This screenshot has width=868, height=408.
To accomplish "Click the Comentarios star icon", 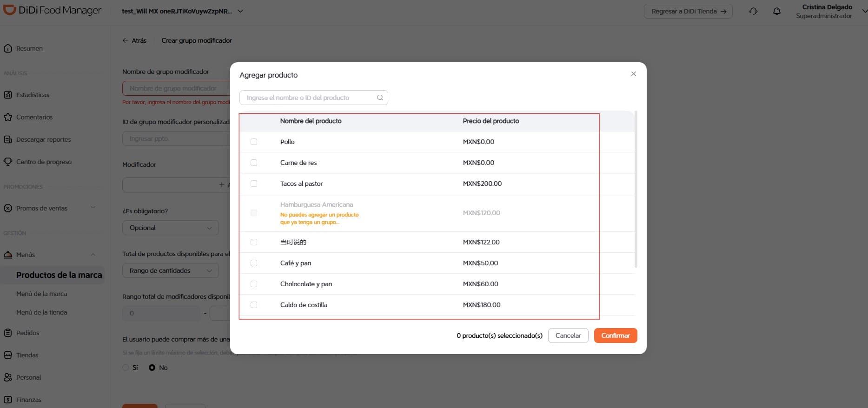I will tap(8, 117).
